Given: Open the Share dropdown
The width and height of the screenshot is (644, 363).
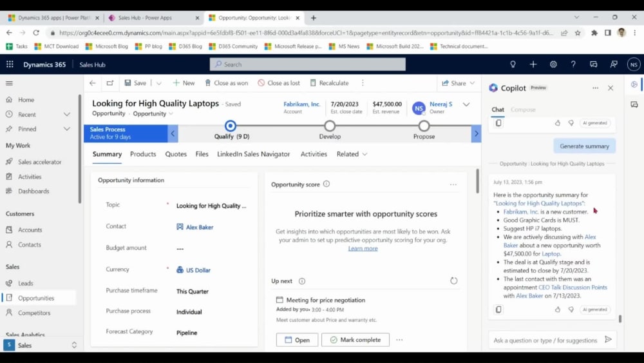Looking at the screenshot, I should (459, 83).
